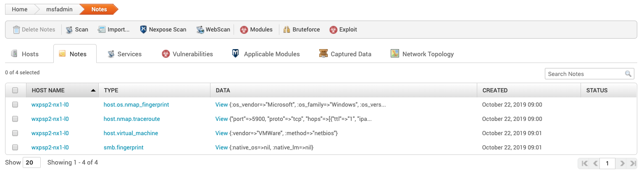
Task: Toggle the select-all notes checkbox
Action: pos(16,90)
